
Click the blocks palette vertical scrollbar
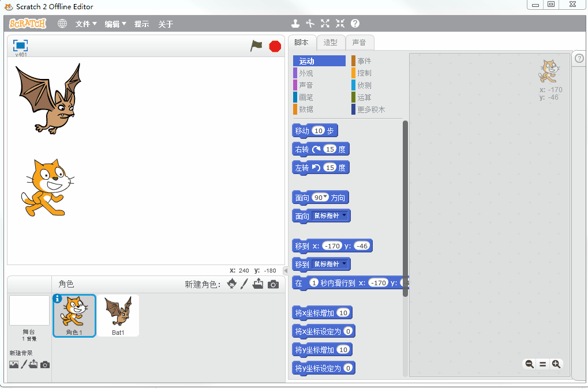[405, 208]
